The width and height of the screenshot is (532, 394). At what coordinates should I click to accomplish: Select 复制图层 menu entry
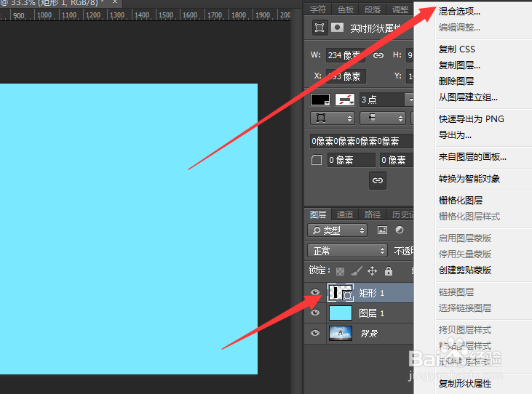[459, 65]
